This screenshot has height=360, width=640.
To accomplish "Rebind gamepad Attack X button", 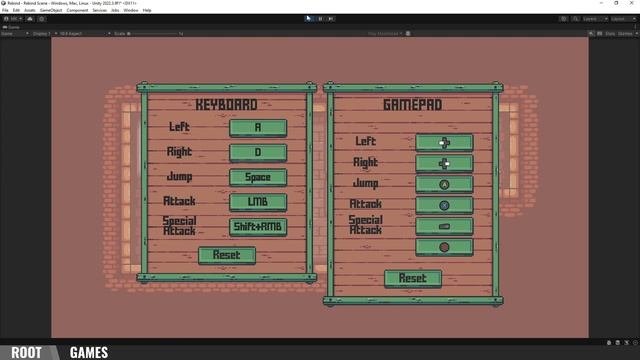I will [444, 205].
